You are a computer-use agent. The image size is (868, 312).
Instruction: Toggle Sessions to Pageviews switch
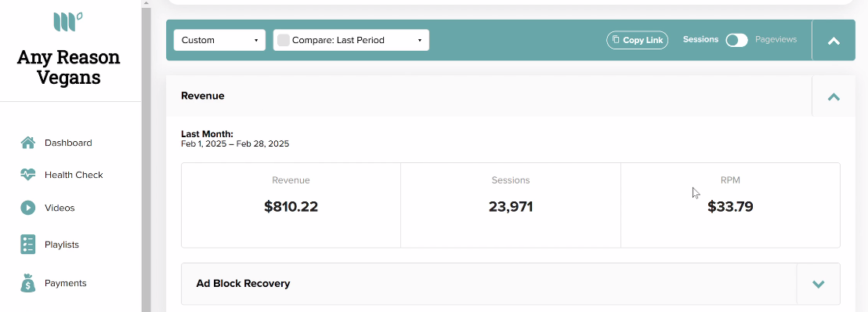737,40
